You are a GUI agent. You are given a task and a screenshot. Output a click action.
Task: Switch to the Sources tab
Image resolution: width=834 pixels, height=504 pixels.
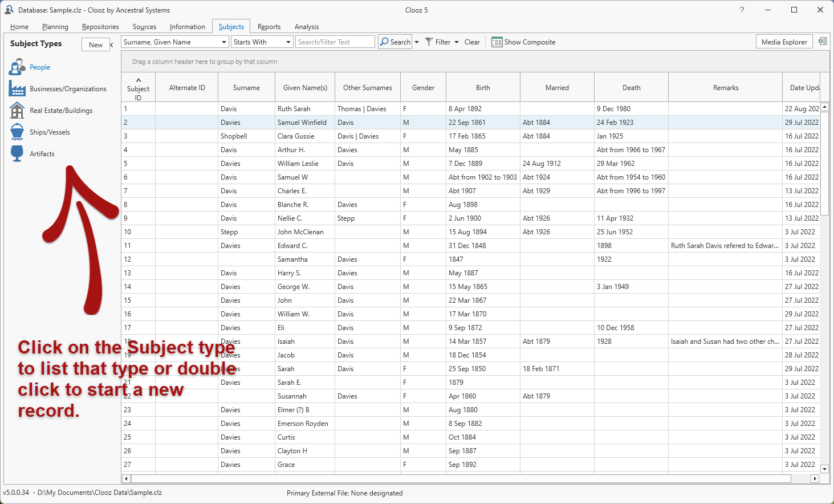(144, 27)
